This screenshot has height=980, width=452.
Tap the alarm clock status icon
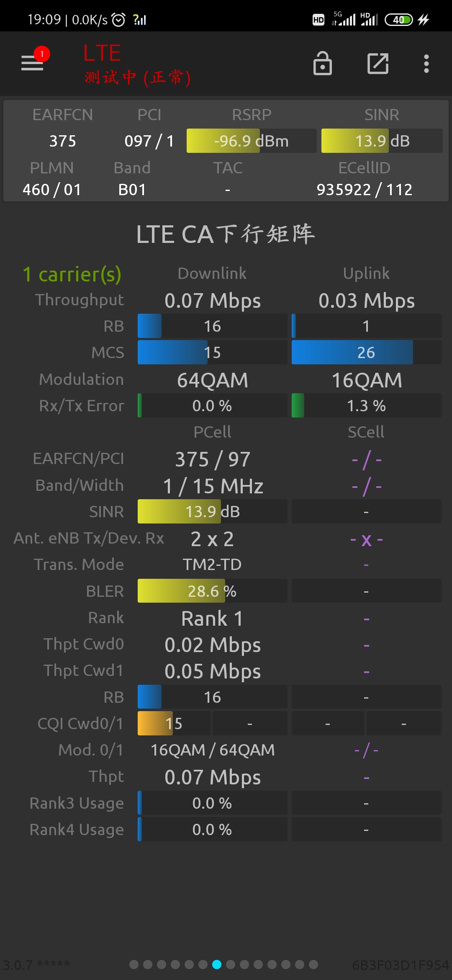click(x=118, y=20)
